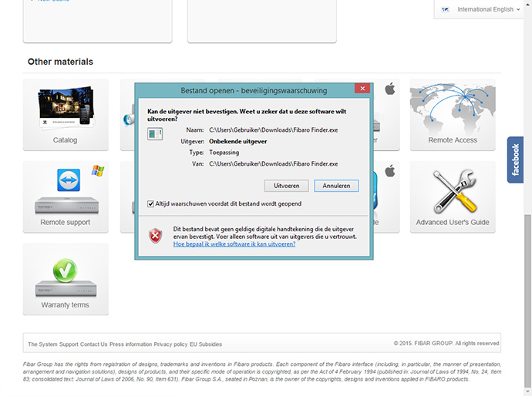The image size is (532, 396).
Task: Click the Apple logo in the top row card
Action: [390, 89]
